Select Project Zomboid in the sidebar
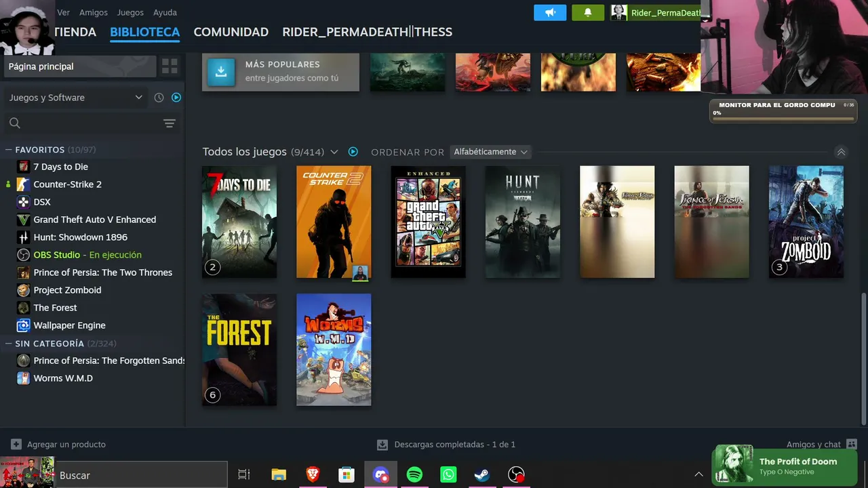 coord(68,290)
